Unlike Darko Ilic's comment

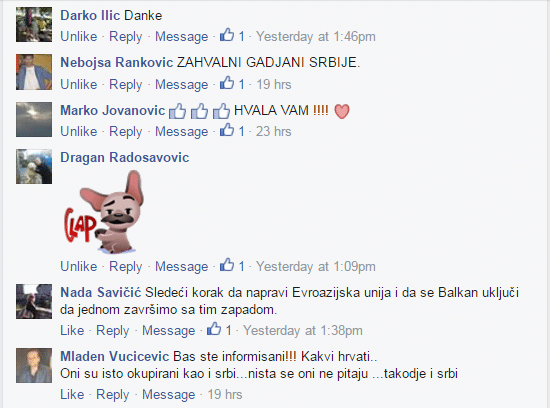click(x=79, y=36)
